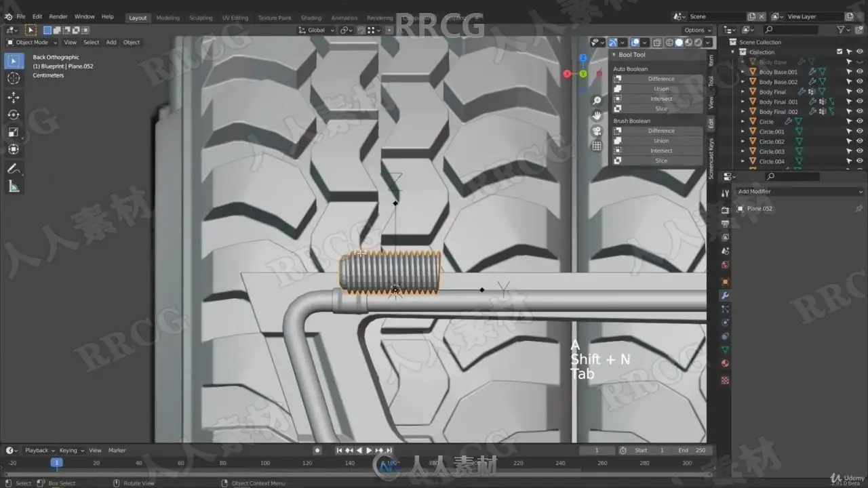Open Texture properties tab
868x488 pixels.
(725, 380)
